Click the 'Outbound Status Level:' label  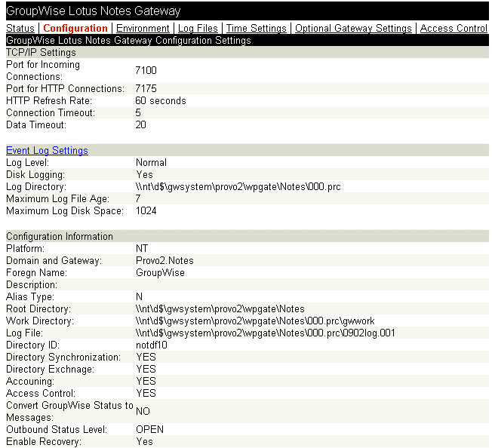tap(57, 429)
